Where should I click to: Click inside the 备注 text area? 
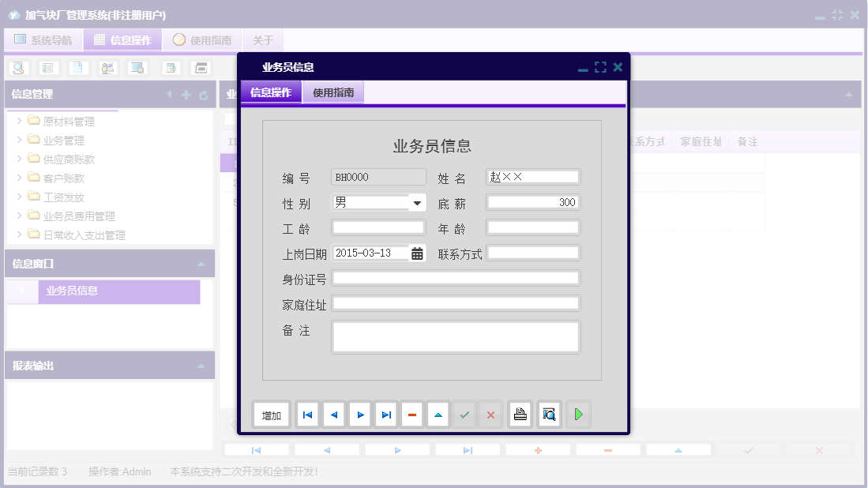(457, 337)
